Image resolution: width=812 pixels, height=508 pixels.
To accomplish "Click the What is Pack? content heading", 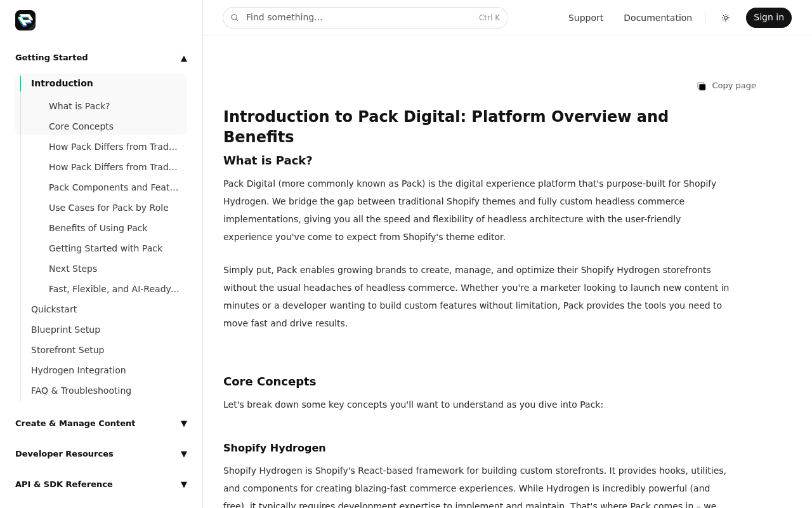I will 268,161.
